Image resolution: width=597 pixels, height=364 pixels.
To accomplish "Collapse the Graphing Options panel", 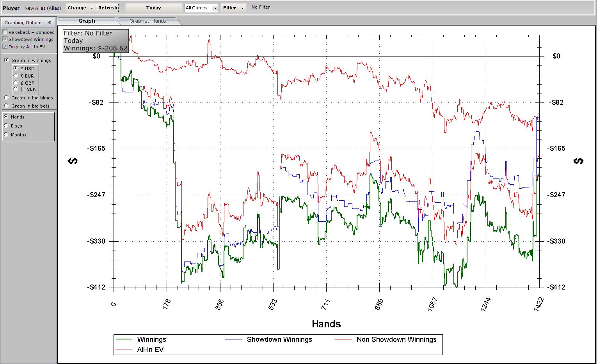I will click(50, 23).
